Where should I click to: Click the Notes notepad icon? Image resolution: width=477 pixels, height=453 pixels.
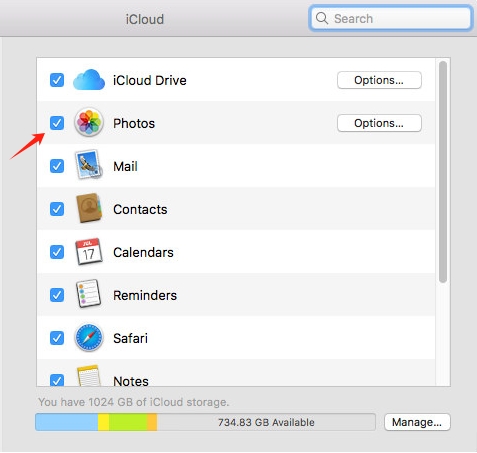pyautogui.click(x=89, y=376)
